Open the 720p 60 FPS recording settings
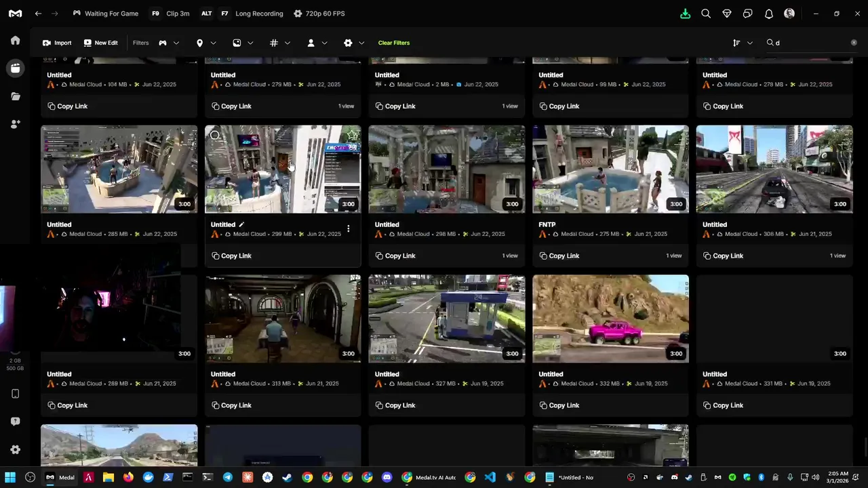This screenshot has width=868, height=488. click(319, 14)
